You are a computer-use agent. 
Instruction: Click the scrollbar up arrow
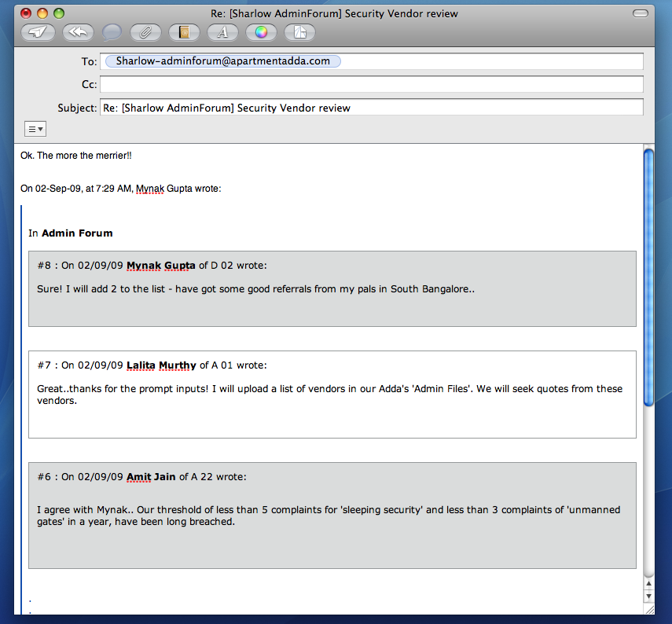(648, 584)
